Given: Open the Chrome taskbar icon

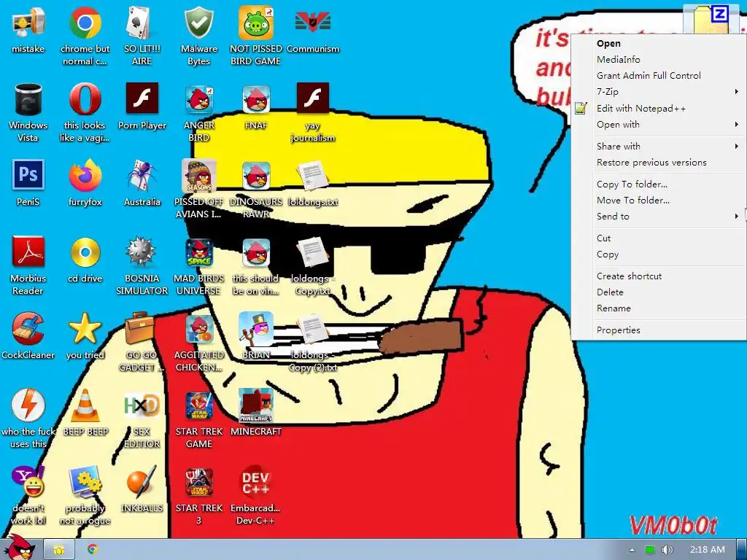Looking at the screenshot, I should [93, 550].
